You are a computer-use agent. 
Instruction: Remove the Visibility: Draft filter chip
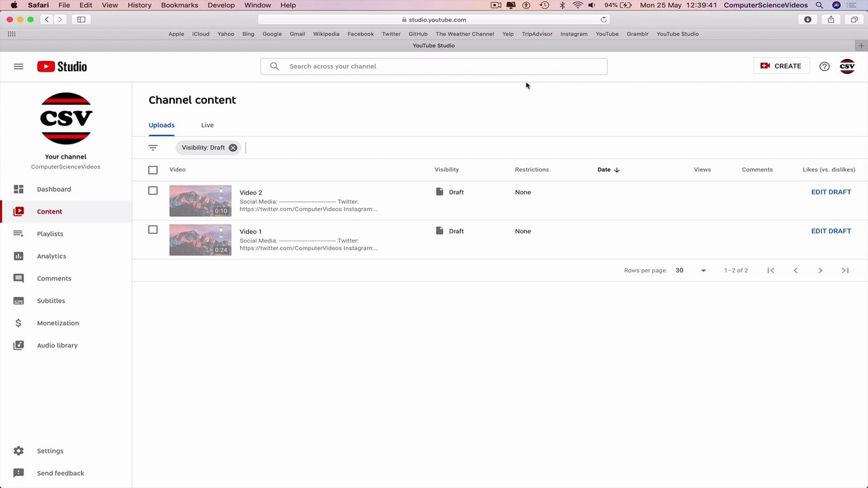233,148
